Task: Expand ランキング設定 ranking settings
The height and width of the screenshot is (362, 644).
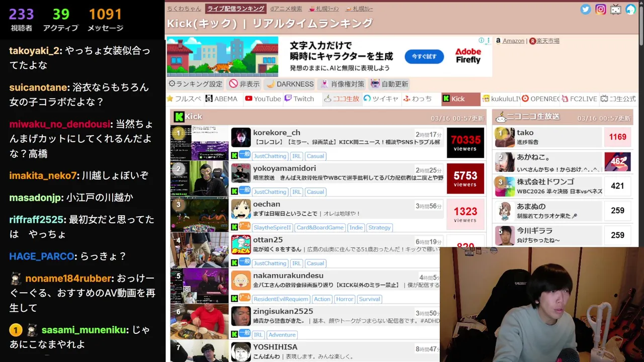Action: point(195,84)
